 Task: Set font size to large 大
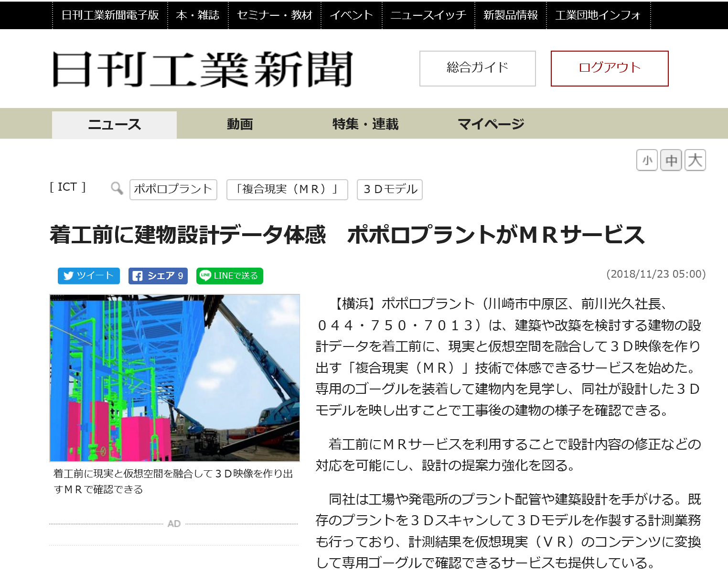[695, 160]
